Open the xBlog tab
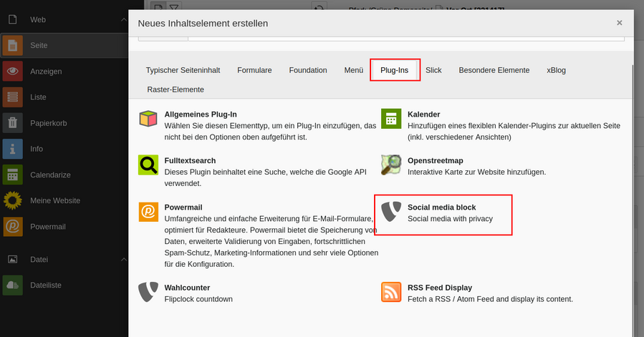The width and height of the screenshot is (644, 337). click(556, 70)
